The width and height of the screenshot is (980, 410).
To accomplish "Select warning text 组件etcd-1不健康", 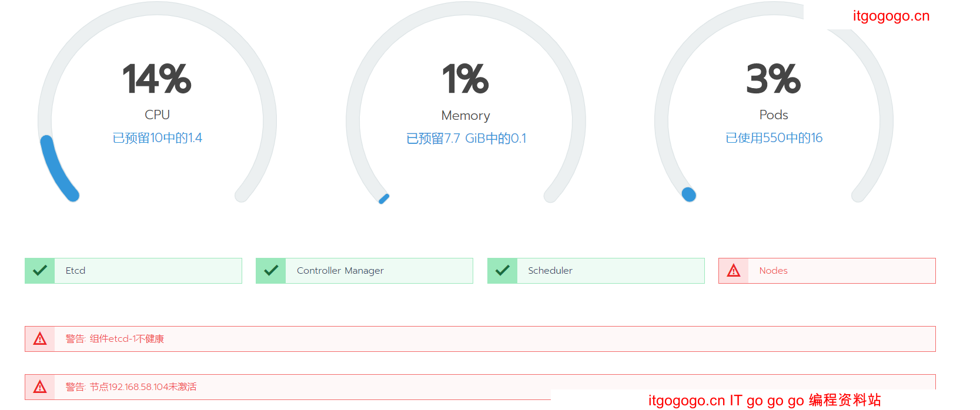I will [x=127, y=339].
